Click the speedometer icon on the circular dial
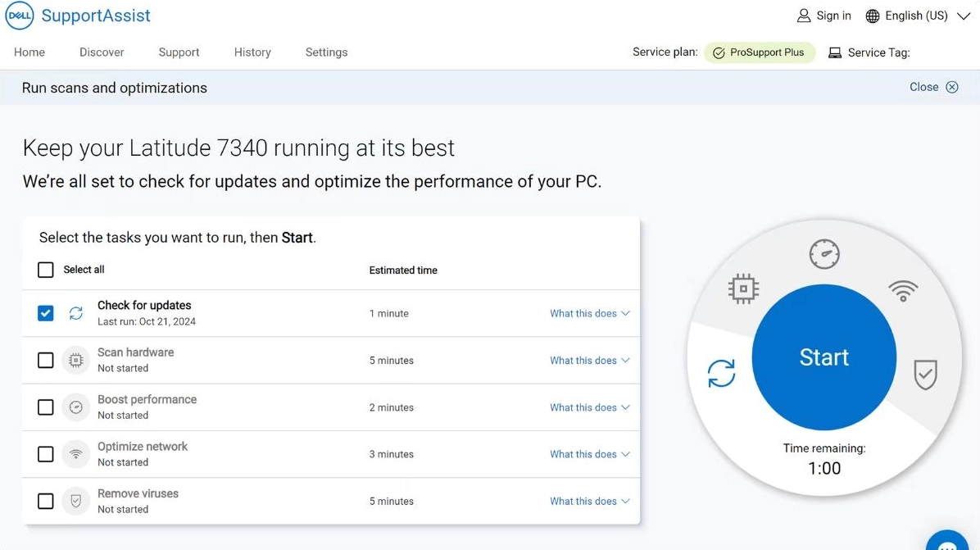Image resolution: width=980 pixels, height=550 pixels. coord(824,254)
